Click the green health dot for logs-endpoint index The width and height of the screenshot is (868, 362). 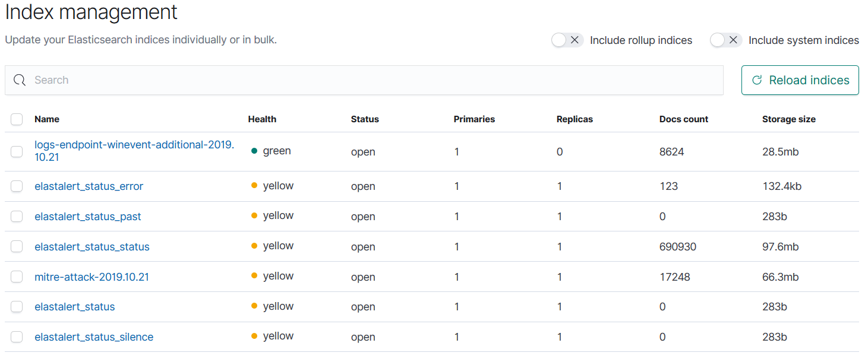[255, 150]
